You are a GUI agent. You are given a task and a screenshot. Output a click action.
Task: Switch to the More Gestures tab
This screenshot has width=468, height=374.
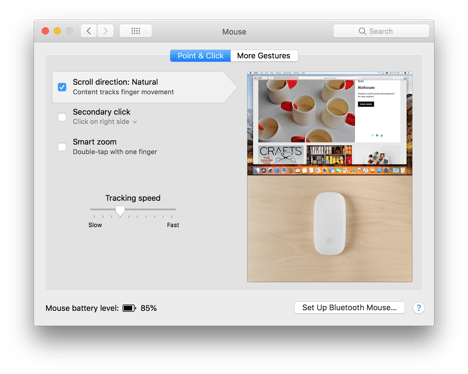(x=264, y=56)
